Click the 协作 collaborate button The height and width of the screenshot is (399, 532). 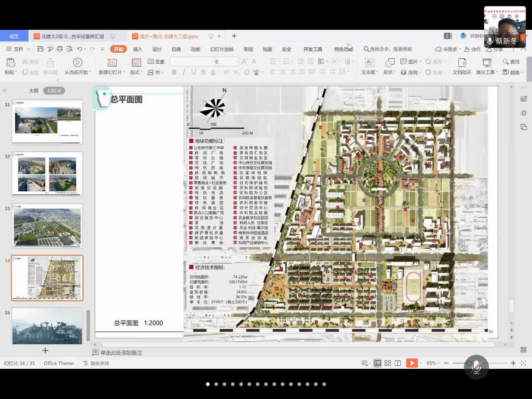pyautogui.click(x=473, y=49)
